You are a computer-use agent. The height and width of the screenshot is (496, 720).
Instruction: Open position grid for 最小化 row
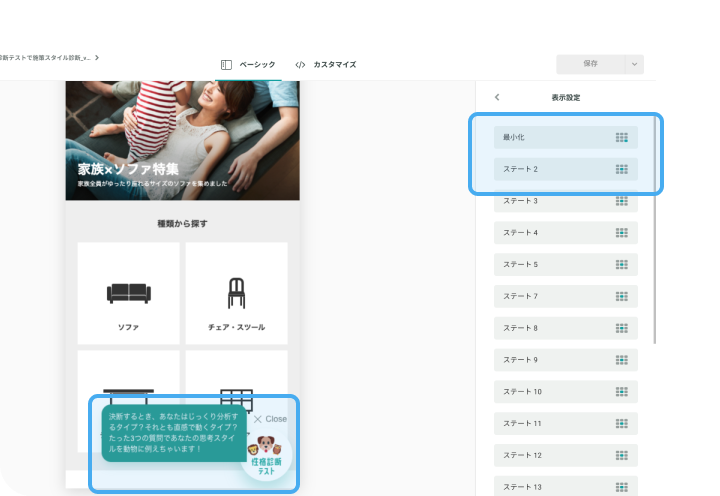622,137
